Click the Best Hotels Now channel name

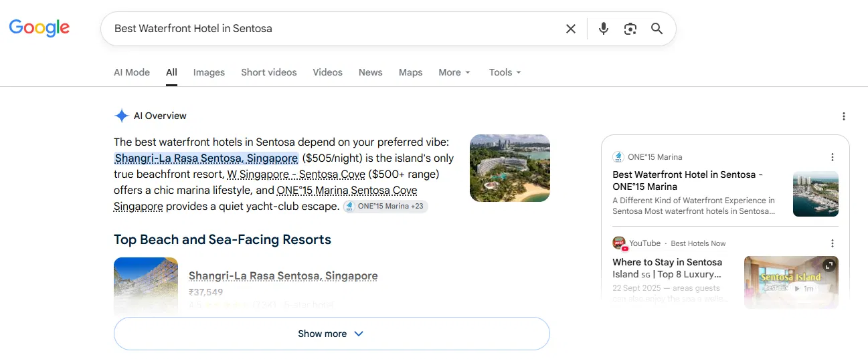[698, 243]
